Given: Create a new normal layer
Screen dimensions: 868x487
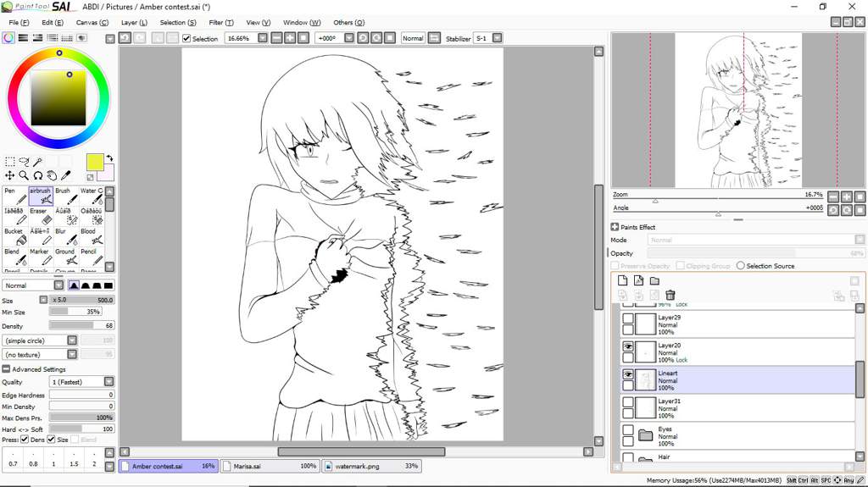Looking at the screenshot, I should 623,280.
